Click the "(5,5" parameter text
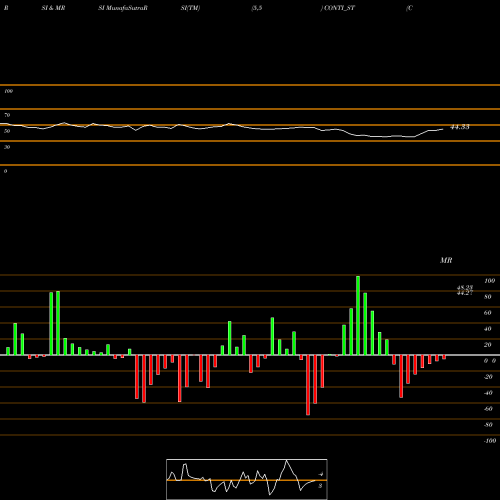This screenshot has width=500, height=500. 257,8
